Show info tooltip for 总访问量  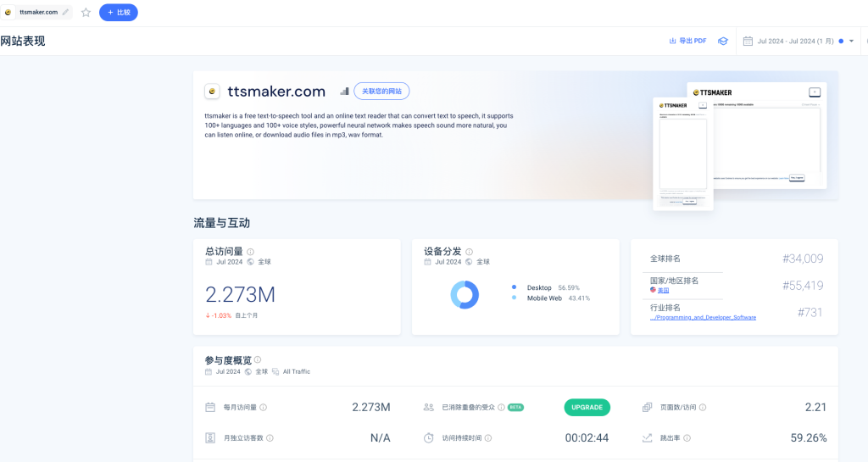click(251, 252)
